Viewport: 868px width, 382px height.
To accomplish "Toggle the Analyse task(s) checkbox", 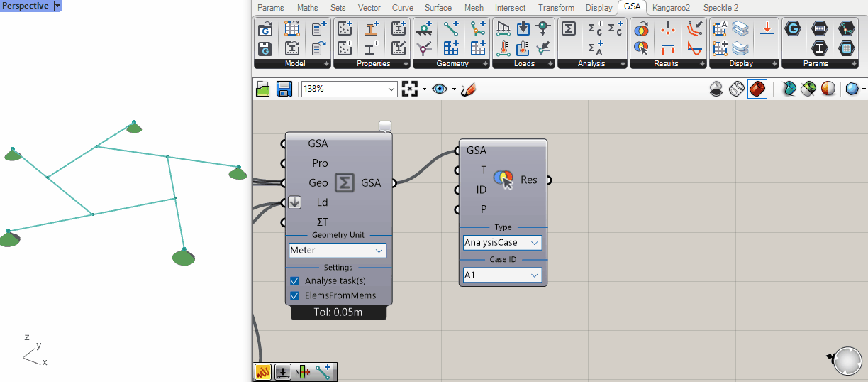I will tap(295, 281).
